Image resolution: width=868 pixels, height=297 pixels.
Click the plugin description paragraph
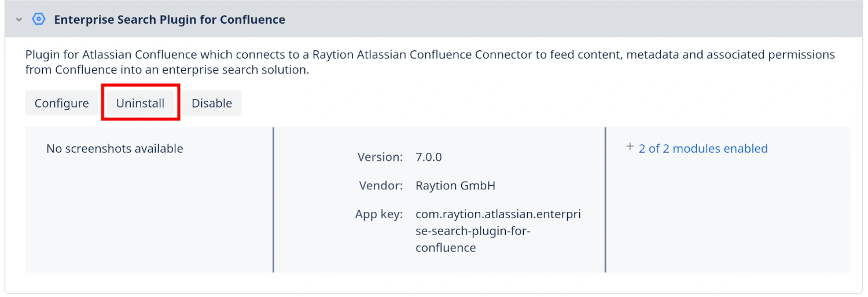[429, 62]
